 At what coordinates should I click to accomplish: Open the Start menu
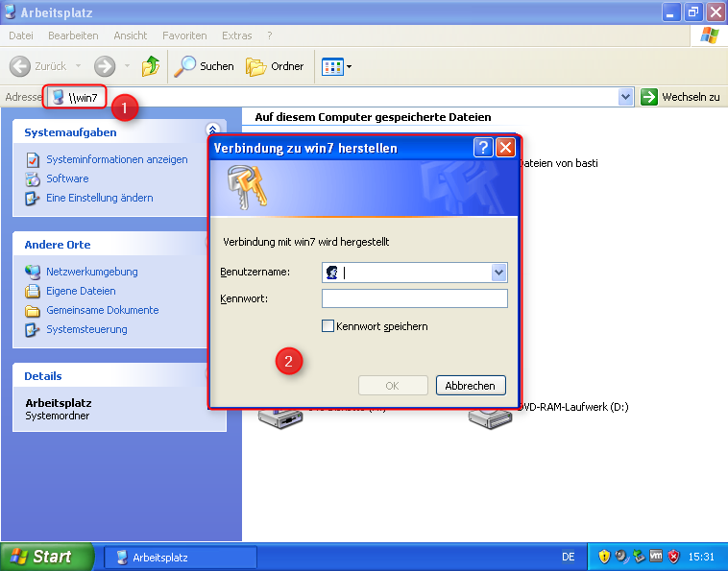coord(46,557)
